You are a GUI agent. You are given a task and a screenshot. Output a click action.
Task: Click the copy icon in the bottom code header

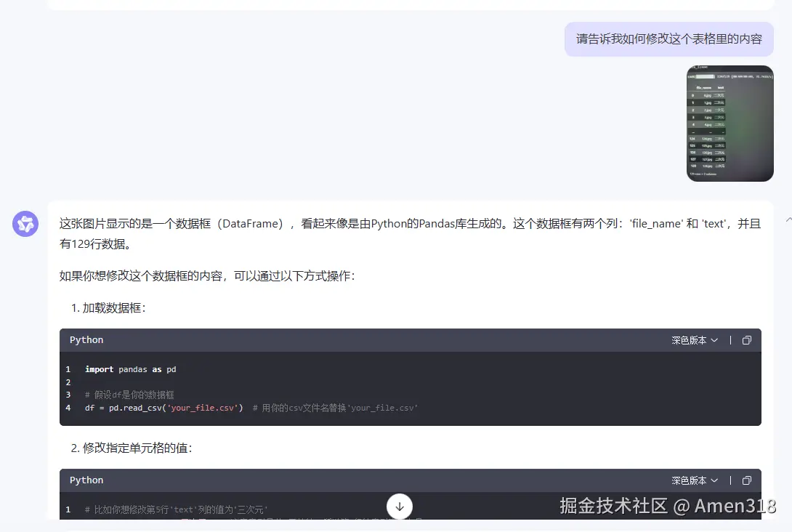pos(746,480)
